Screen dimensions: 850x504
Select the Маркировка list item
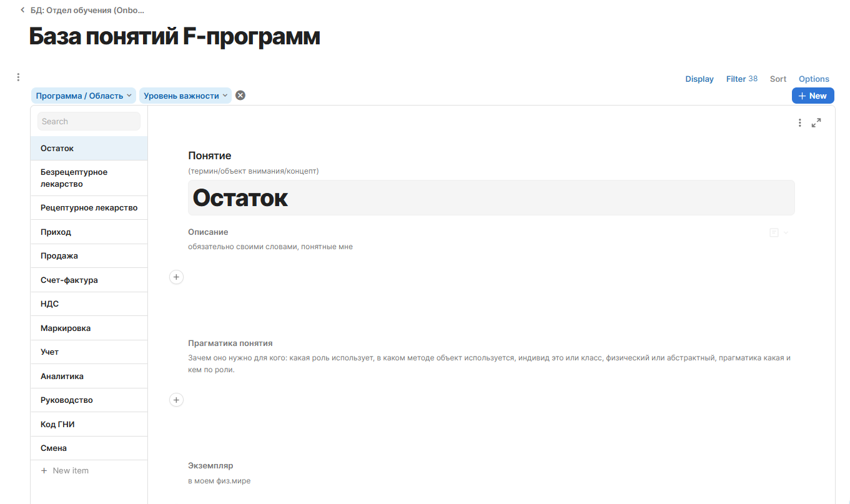(66, 328)
